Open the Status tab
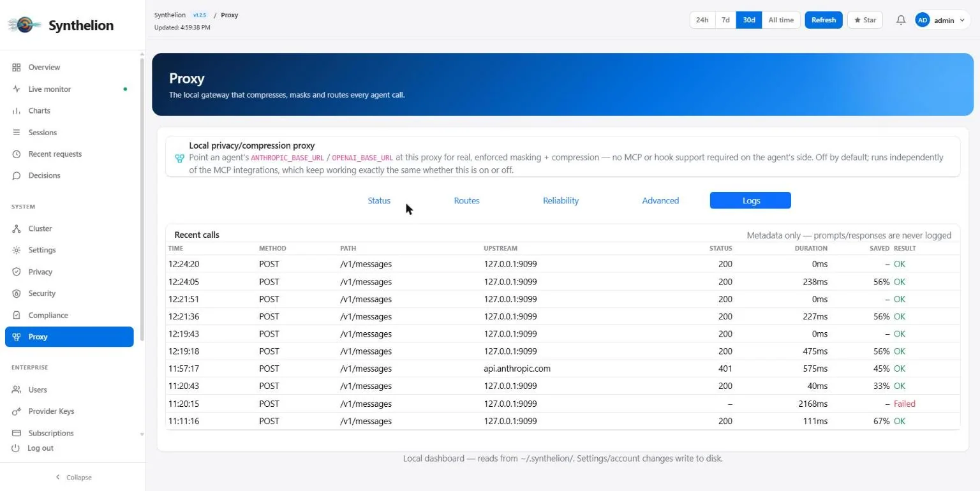980x491 pixels. [x=379, y=201]
